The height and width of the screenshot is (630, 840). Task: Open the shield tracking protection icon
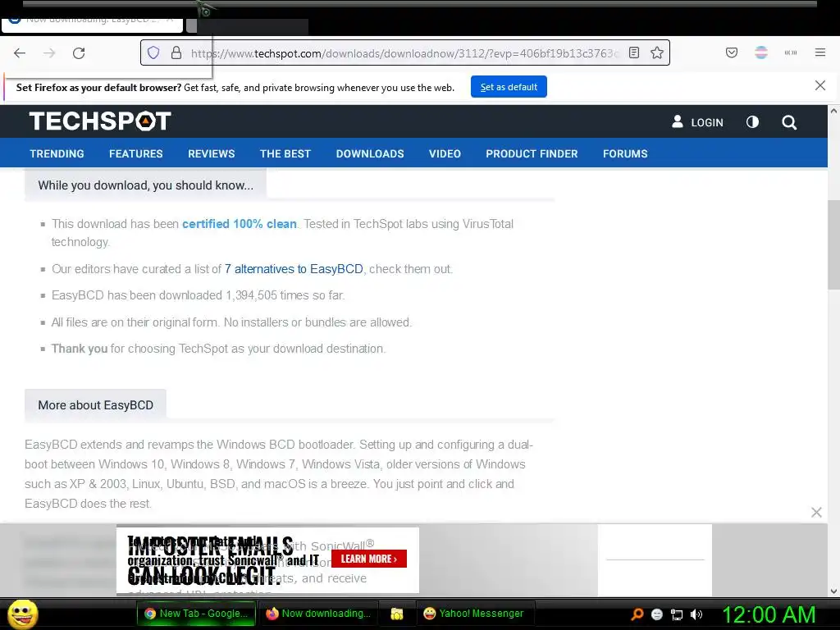[x=153, y=52]
